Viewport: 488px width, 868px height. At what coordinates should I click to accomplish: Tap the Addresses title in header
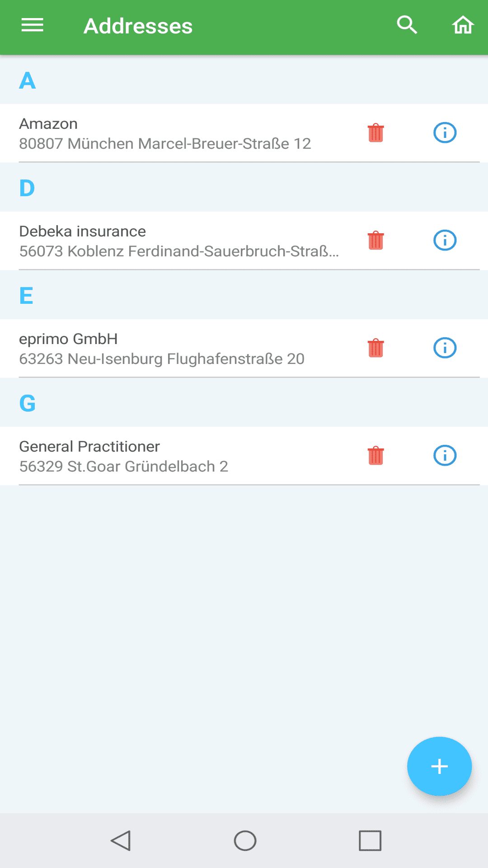(x=138, y=26)
